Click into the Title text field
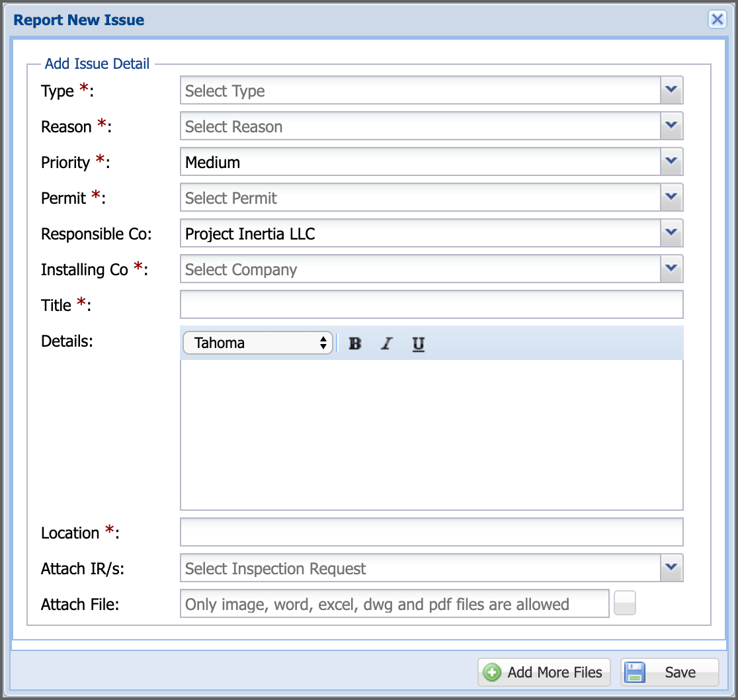The image size is (738, 700). pos(432,304)
